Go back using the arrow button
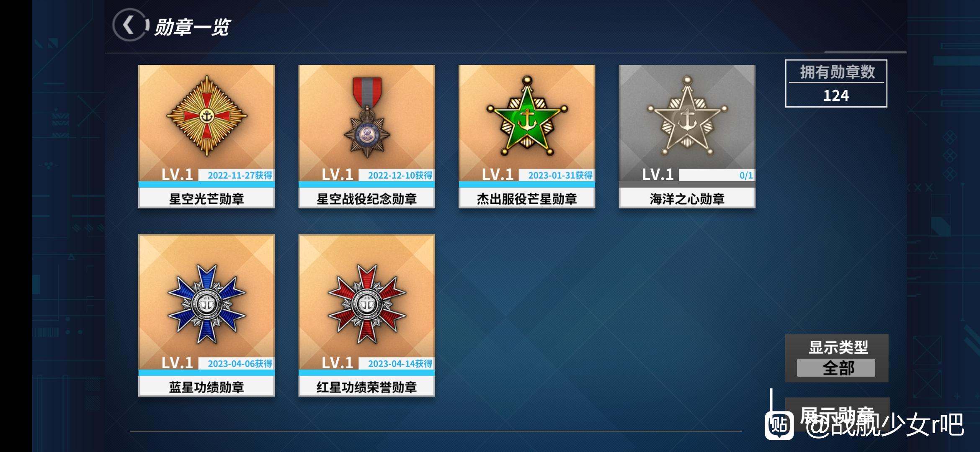This screenshot has width=980, height=452. coord(130,25)
